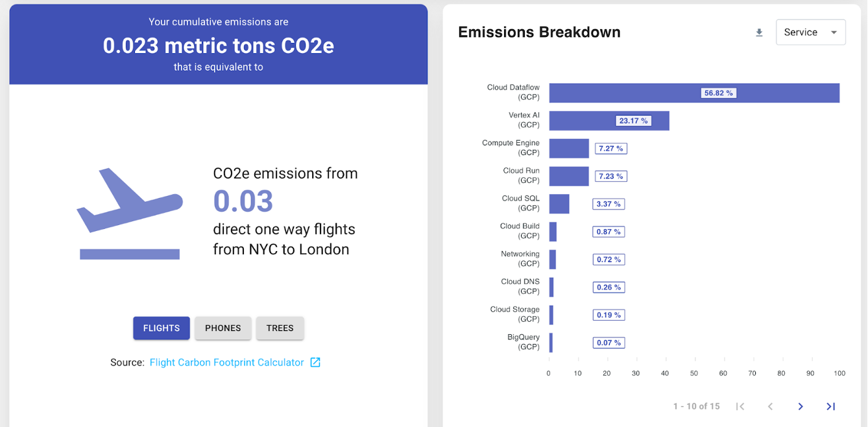
Task: Click the Compute Engine bar
Action: point(569,148)
